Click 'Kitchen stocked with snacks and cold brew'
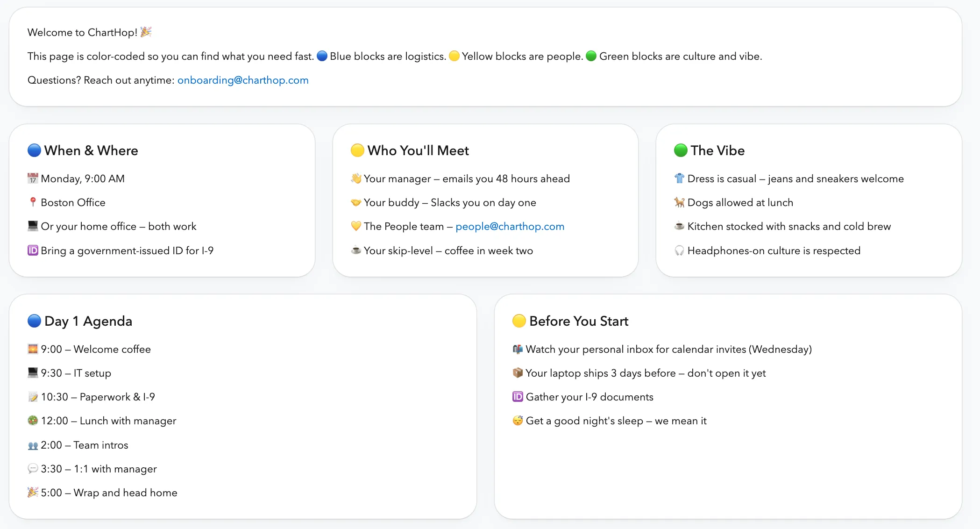This screenshot has height=529, width=980. (789, 226)
